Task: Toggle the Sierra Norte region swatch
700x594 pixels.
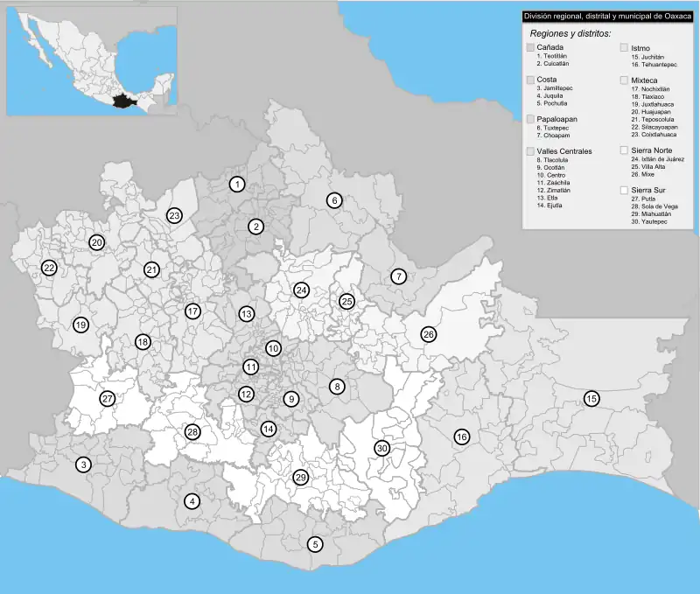Action: click(623, 150)
